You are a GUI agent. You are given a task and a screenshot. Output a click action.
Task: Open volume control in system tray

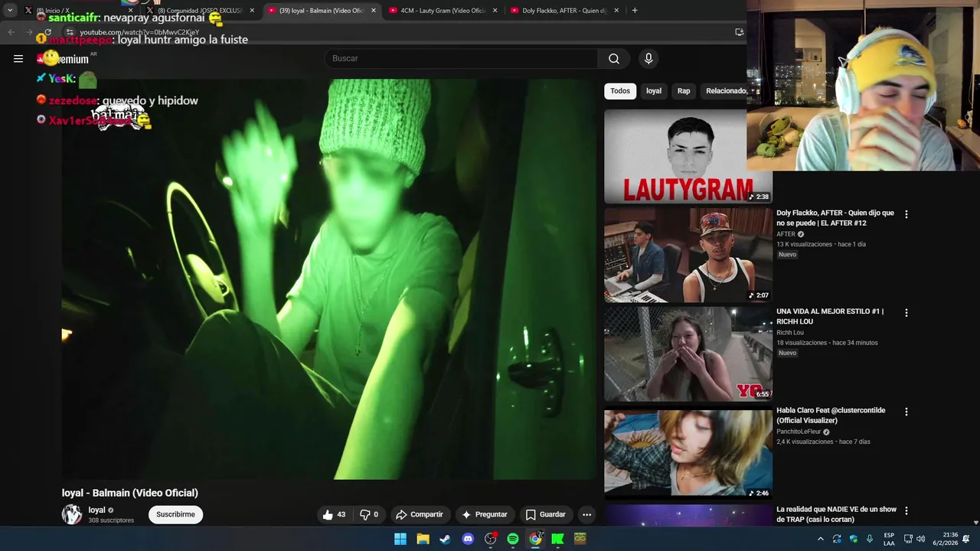pyautogui.click(x=921, y=539)
